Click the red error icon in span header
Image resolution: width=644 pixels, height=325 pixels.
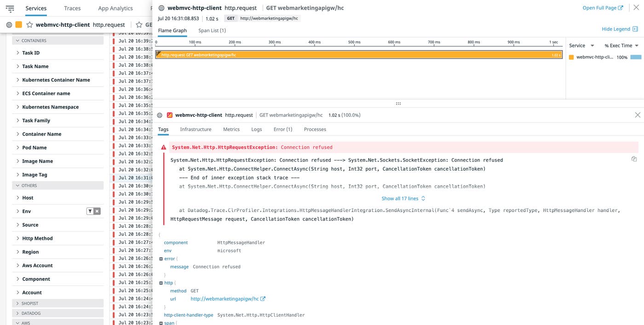170,115
